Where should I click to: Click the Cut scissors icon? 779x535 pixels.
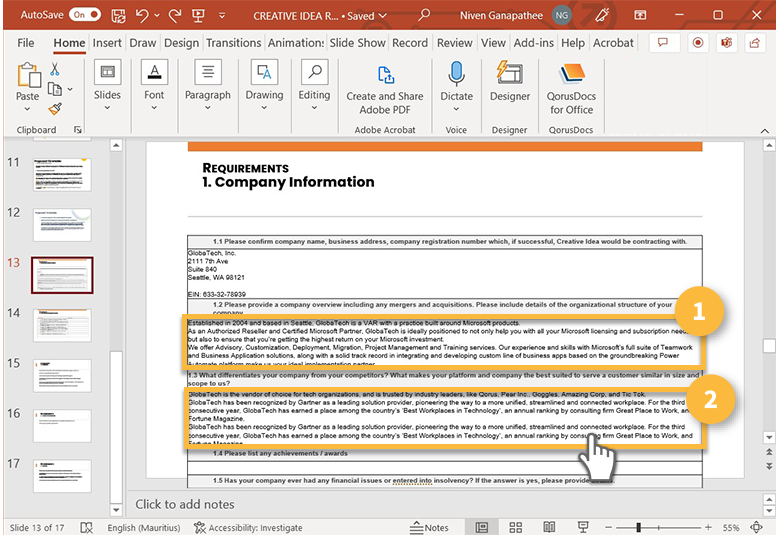[x=54, y=69]
